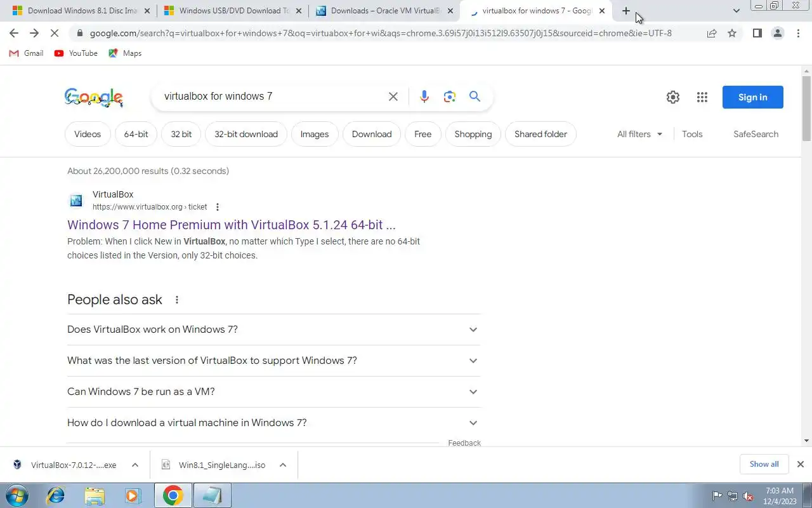Open YouTube bookmark
Image resolution: width=812 pixels, height=508 pixels.
click(75, 53)
